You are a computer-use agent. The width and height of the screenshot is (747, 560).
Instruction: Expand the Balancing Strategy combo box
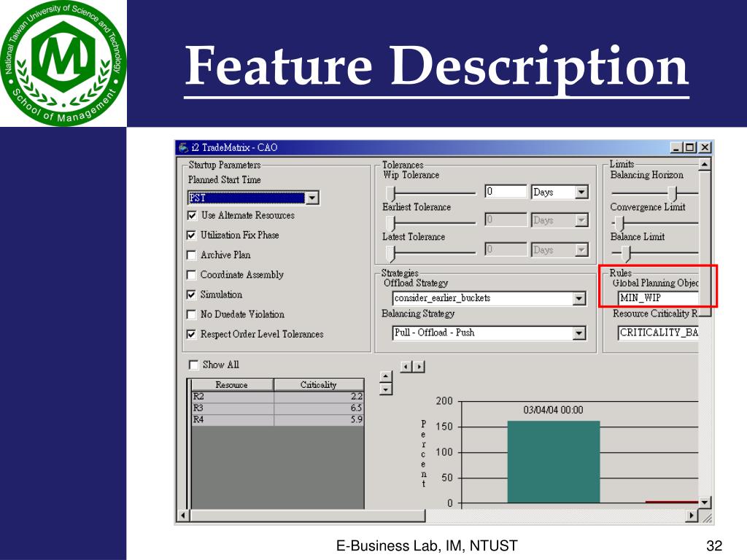click(x=578, y=332)
